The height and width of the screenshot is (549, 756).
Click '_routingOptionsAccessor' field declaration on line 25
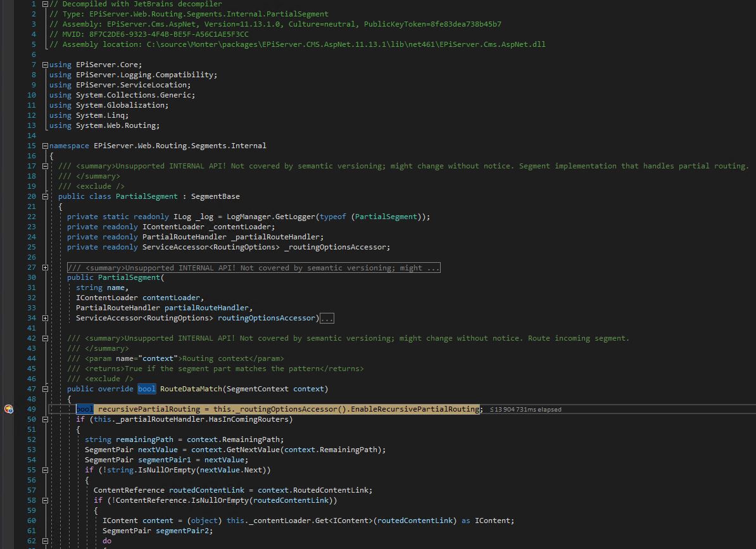(336, 247)
